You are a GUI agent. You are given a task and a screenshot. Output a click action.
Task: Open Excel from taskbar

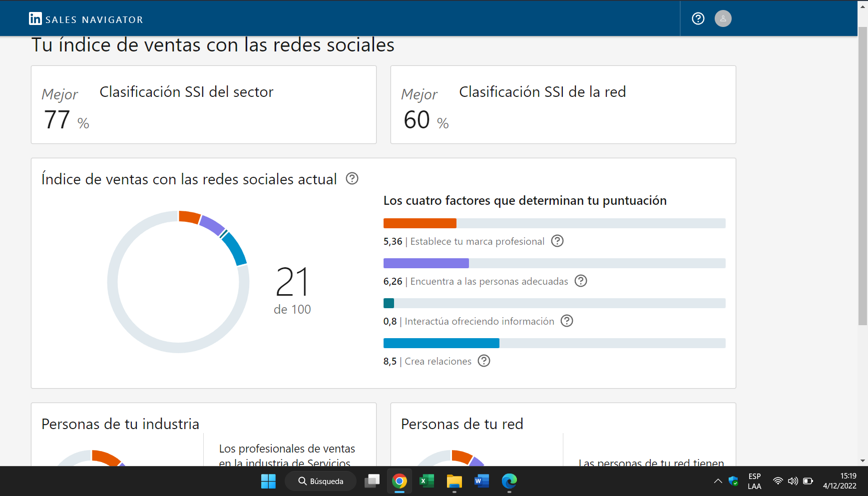[427, 481]
